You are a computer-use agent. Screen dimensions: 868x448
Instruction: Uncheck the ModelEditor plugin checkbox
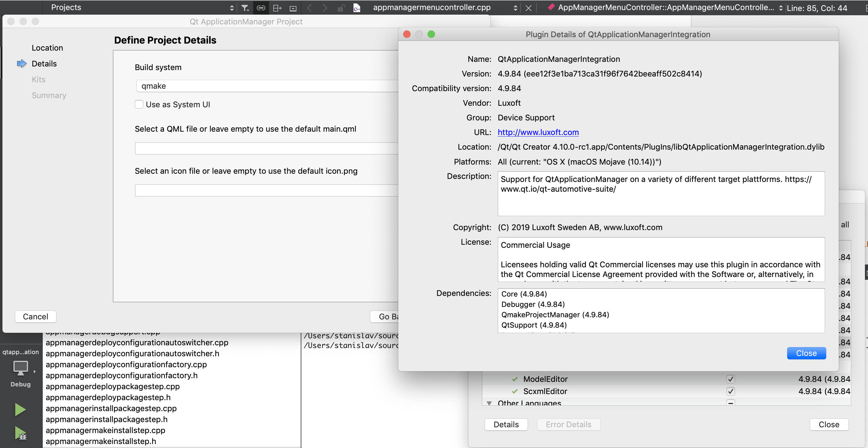coord(730,379)
